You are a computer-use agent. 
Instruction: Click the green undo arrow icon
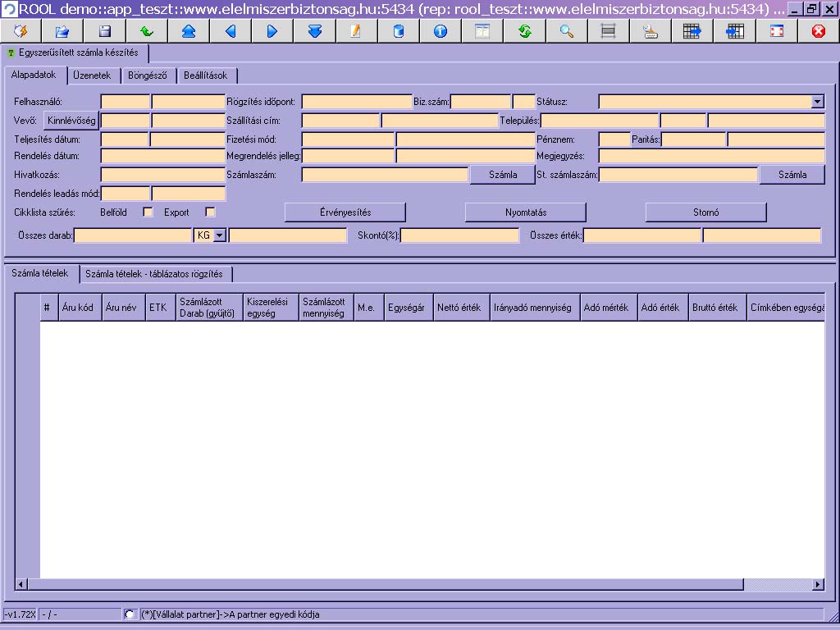147,31
